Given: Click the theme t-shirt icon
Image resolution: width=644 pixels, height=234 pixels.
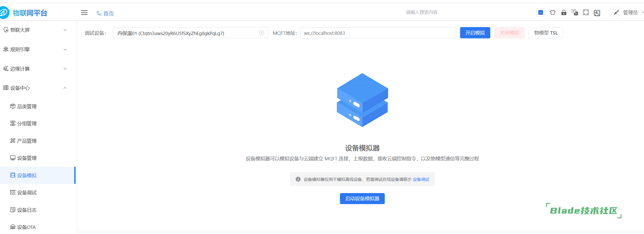Looking at the screenshot, I should click(553, 12).
